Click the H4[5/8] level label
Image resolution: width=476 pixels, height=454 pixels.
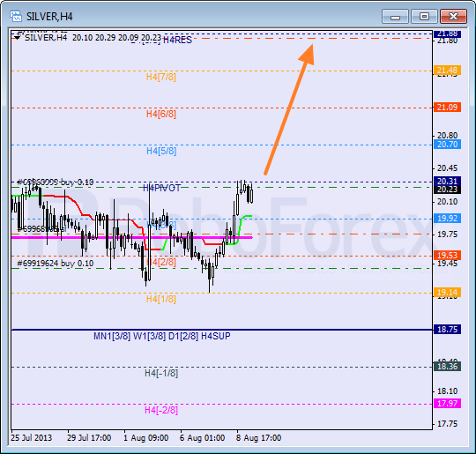[x=161, y=152]
